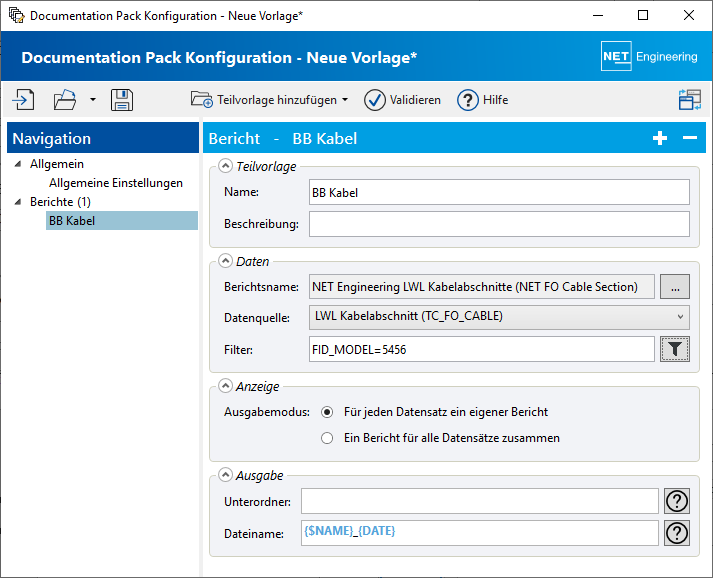Minimize the configuration window
This screenshot has height=578, width=713.
coord(598,15)
